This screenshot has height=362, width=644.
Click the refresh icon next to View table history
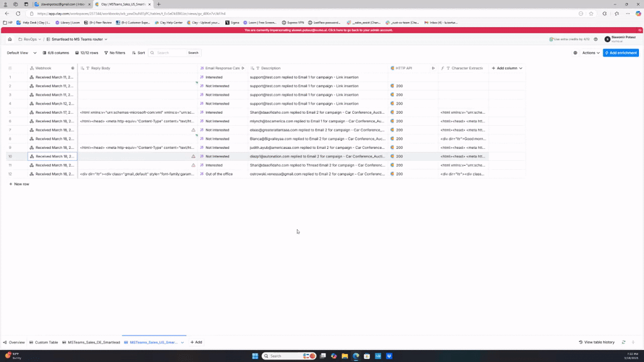coord(623,343)
